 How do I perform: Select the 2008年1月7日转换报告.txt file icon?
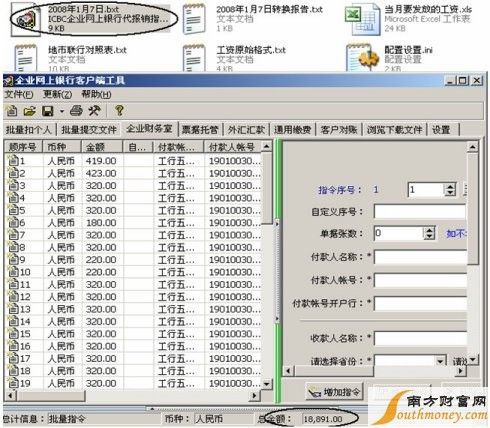pos(194,19)
